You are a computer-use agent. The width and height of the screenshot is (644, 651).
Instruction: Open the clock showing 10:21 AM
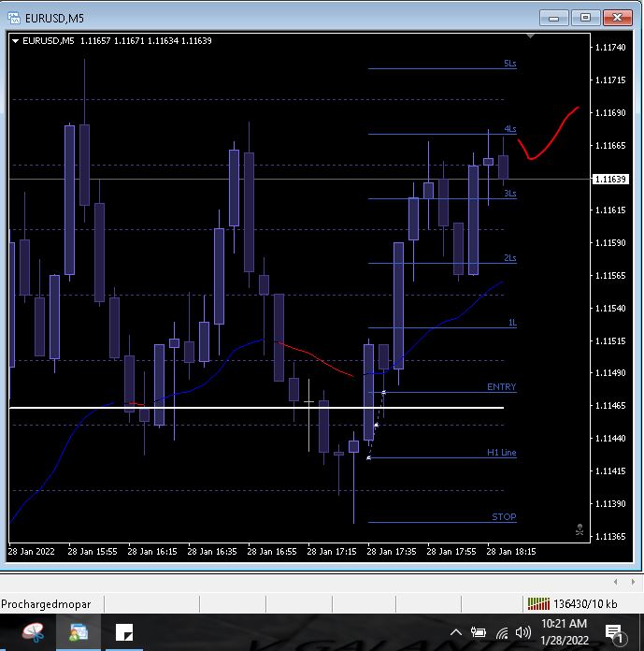point(565,632)
